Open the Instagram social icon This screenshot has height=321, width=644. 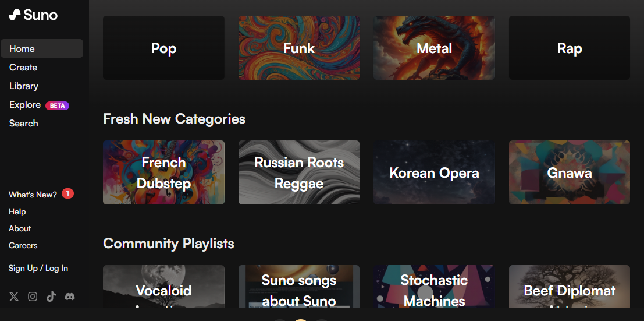pyautogui.click(x=33, y=297)
